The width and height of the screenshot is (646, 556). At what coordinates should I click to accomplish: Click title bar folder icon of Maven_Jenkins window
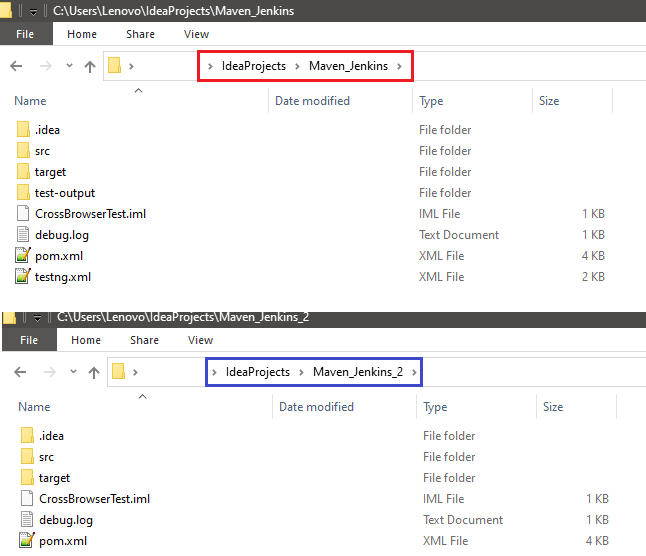6,10
